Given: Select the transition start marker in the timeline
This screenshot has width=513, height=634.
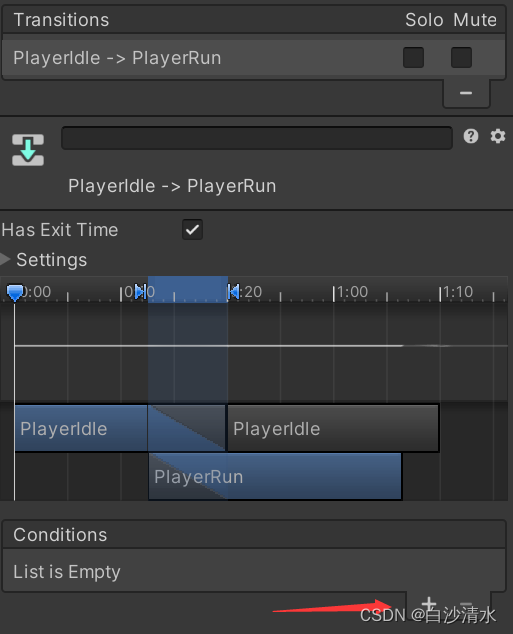Looking at the screenshot, I should click(x=140, y=292).
